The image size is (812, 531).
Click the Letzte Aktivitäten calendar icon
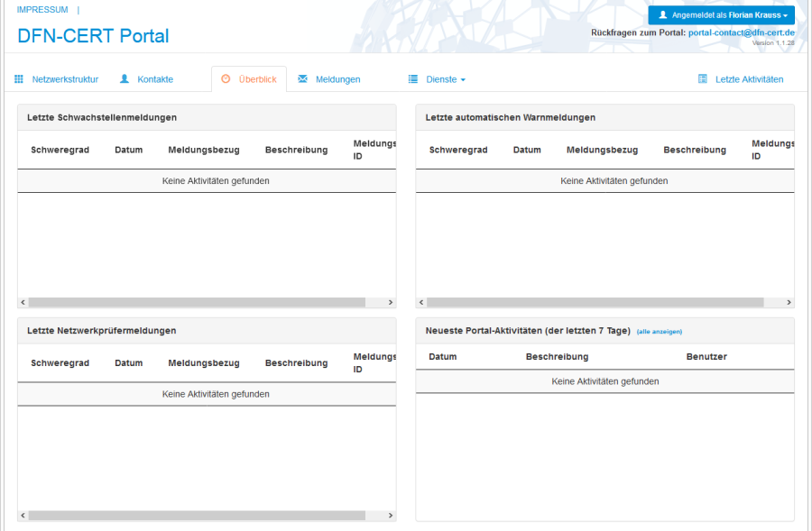(x=702, y=78)
